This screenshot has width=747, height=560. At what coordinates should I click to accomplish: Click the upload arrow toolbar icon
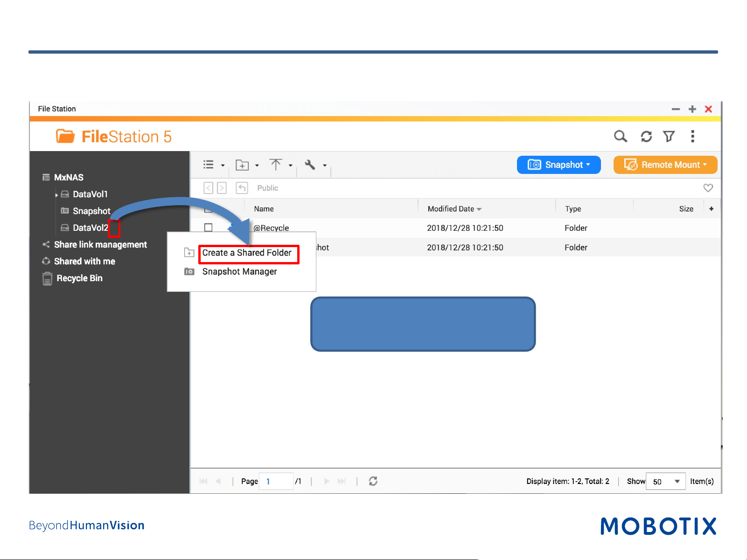[x=276, y=164]
